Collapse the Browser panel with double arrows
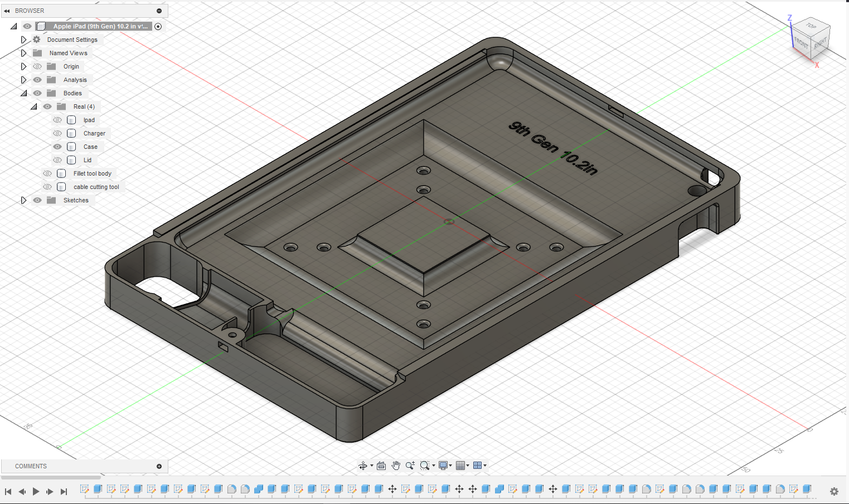The image size is (849, 504). (x=7, y=11)
